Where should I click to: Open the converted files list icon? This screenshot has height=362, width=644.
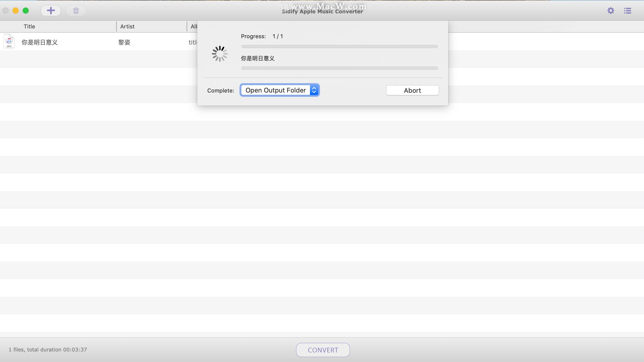(628, 11)
